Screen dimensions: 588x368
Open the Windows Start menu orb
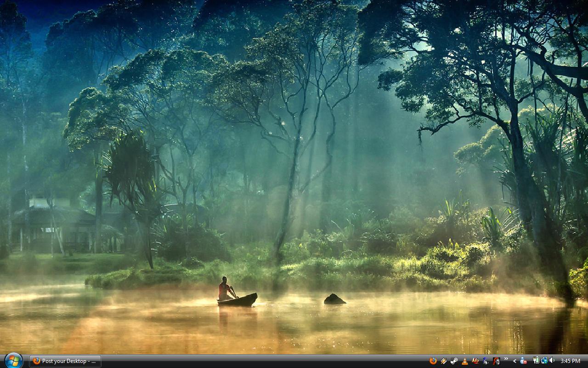coord(13,361)
